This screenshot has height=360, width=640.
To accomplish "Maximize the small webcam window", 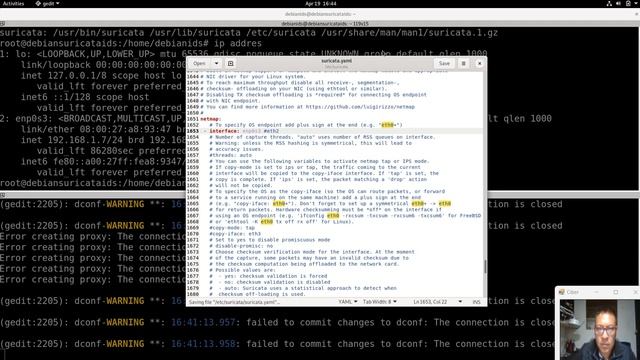I will pos(616,292).
